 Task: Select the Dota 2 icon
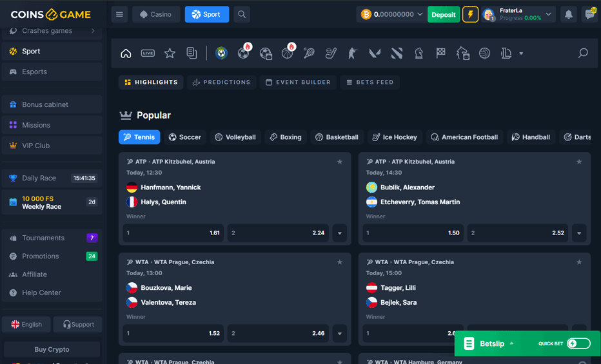point(397,53)
